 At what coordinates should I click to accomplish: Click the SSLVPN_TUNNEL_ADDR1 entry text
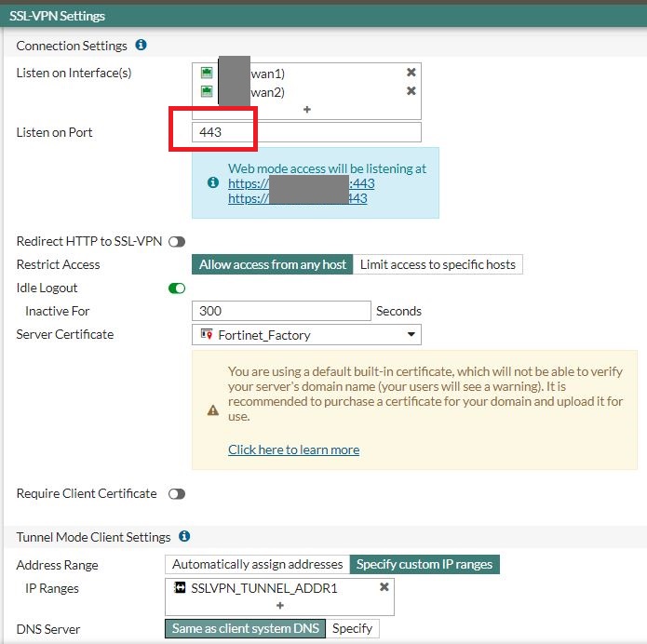pyautogui.click(x=264, y=588)
